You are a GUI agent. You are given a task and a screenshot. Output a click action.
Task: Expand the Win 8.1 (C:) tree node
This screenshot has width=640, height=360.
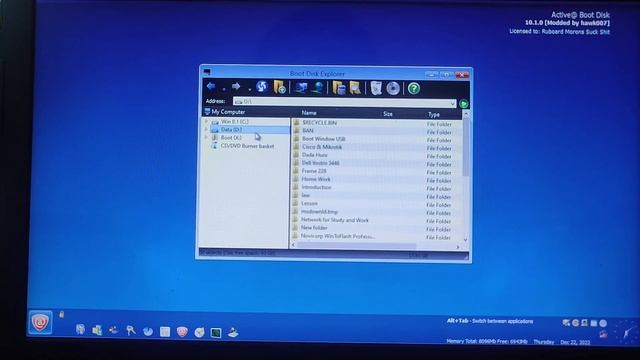coord(207,122)
